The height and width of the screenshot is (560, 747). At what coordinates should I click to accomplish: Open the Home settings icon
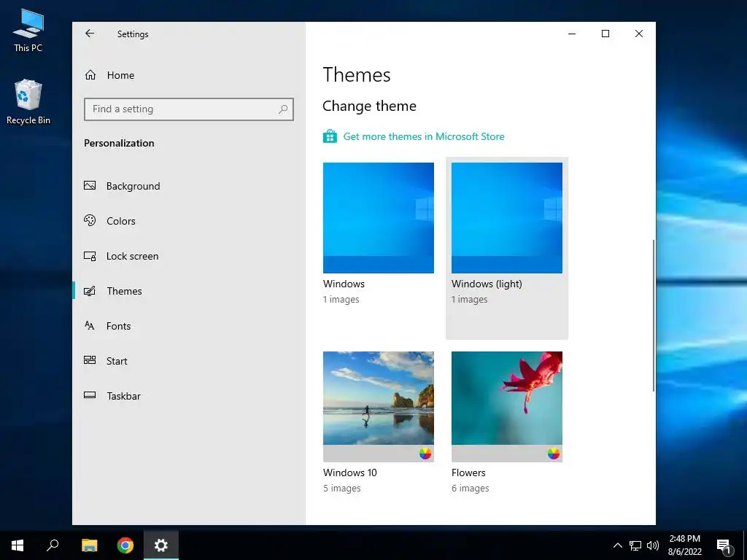[x=90, y=75]
